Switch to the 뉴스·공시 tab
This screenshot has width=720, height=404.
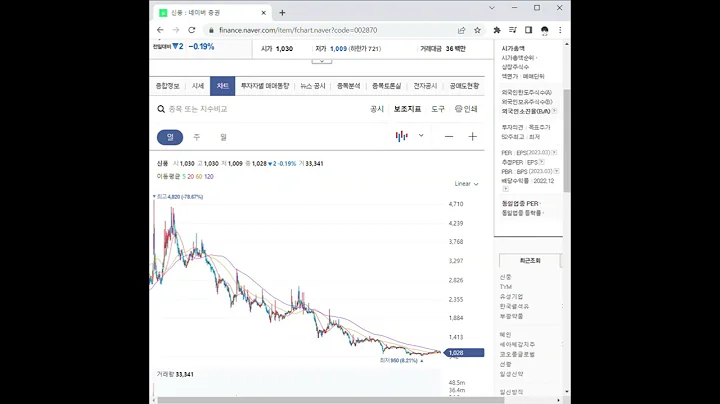coord(313,86)
